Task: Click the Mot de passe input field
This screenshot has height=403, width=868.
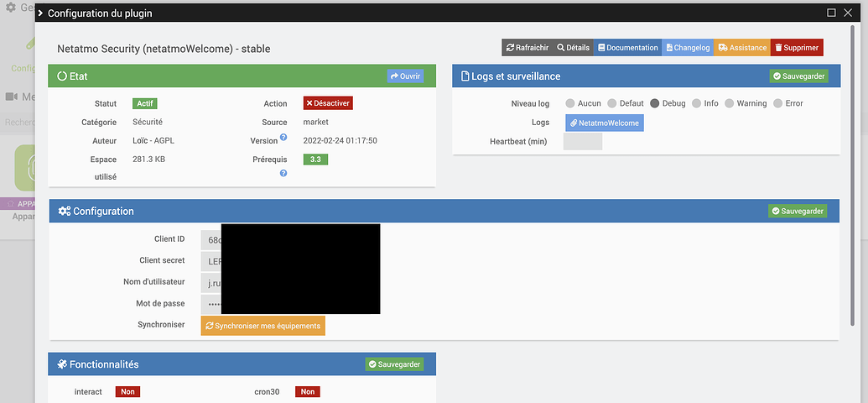Action: [211, 304]
